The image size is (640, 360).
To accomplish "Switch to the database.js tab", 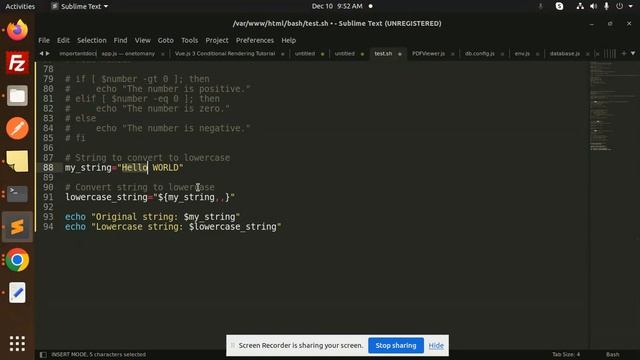I will point(564,53).
